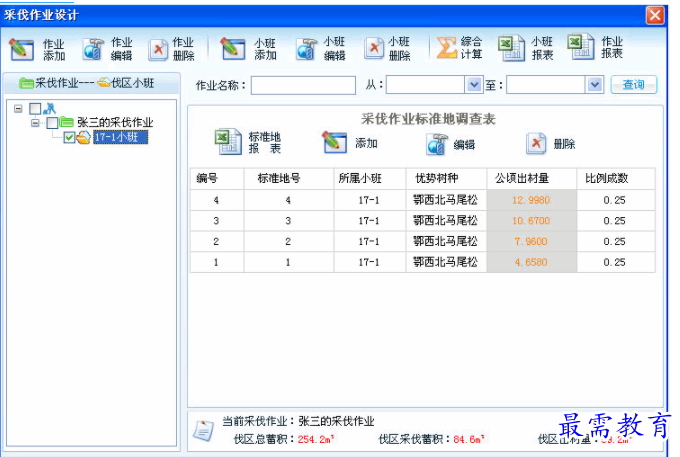Click the root node person icon in tree
This screenshot has width=680, height=457.
coord(50,108)
